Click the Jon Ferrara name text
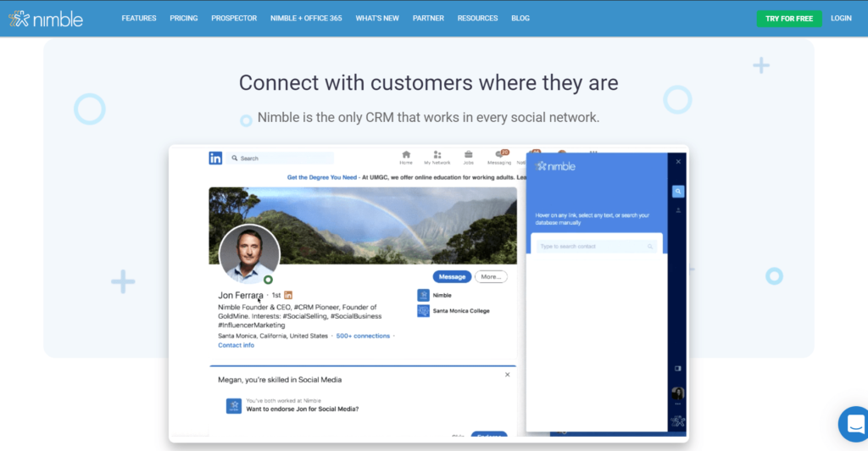Screen dimensions: 868x451 point(240,296)
